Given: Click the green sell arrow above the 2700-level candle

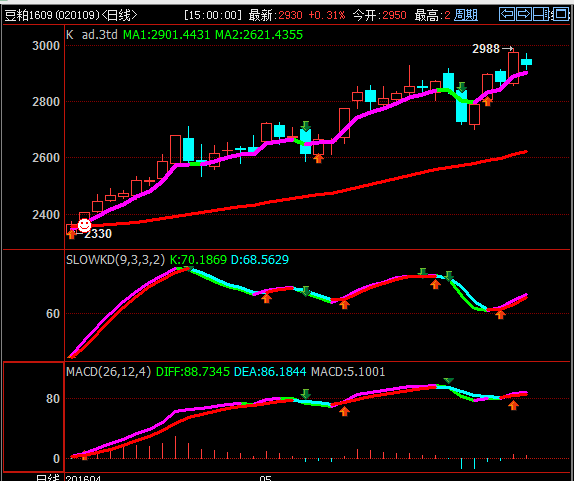Looking at the screenshot, I should pos(306,126).
